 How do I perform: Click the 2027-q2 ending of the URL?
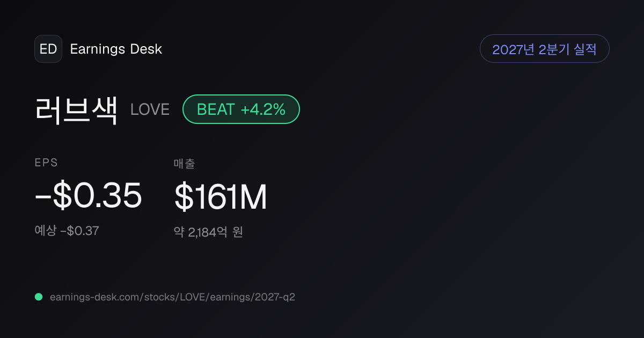pyautogui.click(x=274, y=297)
